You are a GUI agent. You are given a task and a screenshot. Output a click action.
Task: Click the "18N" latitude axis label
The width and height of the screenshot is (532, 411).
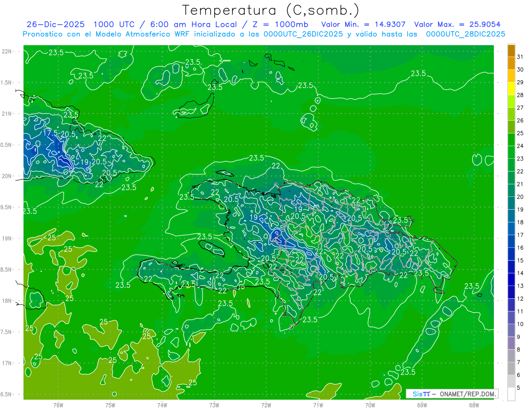pyautogui.click(x=6, y=301)
